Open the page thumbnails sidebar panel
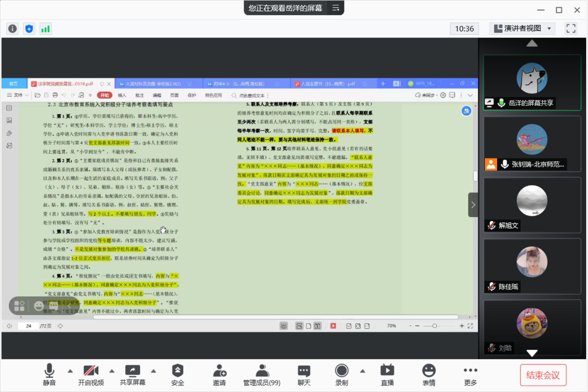Image resolution: width=588 pixels, height=392 pixels. [9, 120]
